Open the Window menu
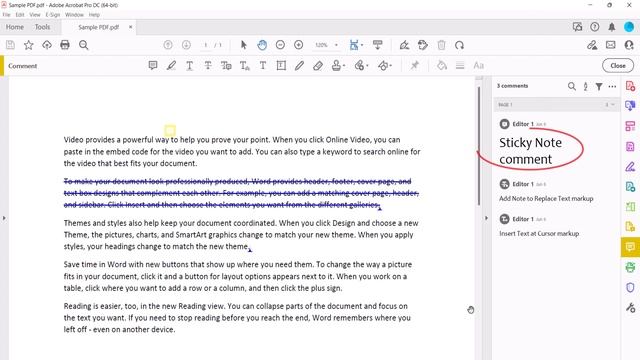Image resolution: width=640 pixels, height=360 pixels. pos(74,15)
